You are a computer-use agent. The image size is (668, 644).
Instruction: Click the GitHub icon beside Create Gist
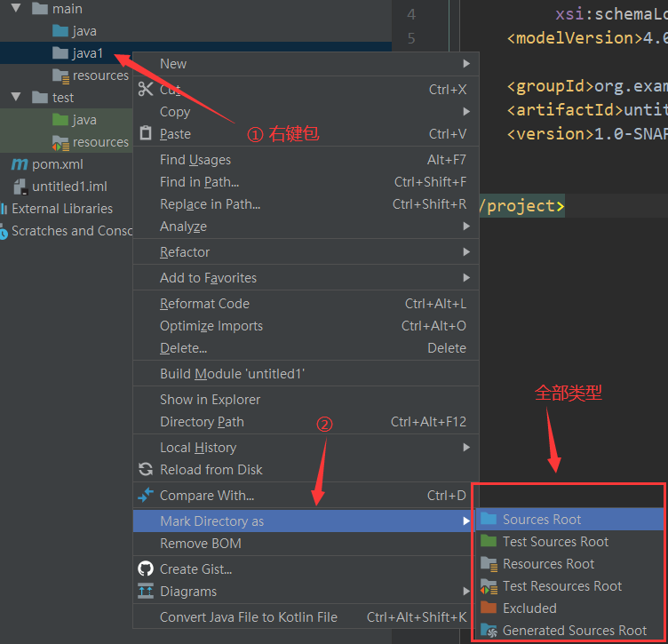(146, 568)
